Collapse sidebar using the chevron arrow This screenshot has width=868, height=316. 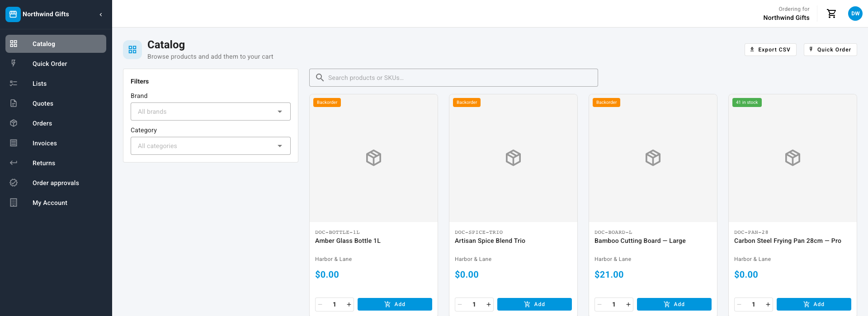101,14
